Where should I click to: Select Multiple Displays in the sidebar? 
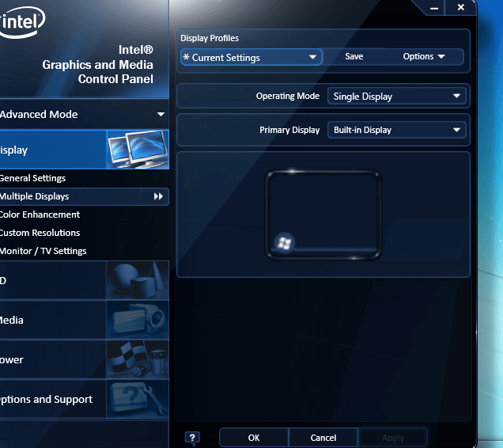(x=85, y=196)
